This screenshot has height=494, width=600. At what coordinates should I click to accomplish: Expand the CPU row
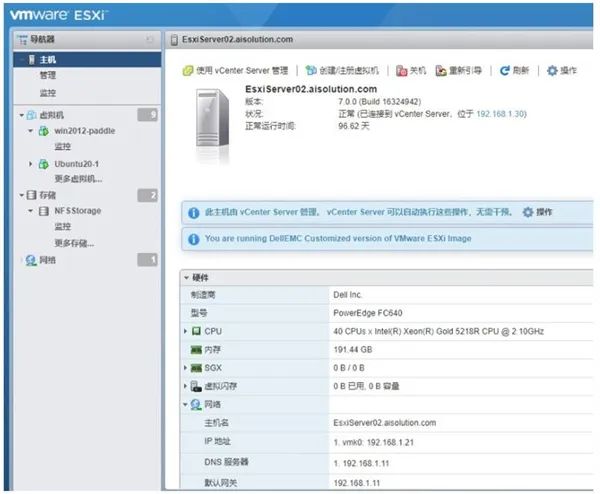(x=186, y=331)
